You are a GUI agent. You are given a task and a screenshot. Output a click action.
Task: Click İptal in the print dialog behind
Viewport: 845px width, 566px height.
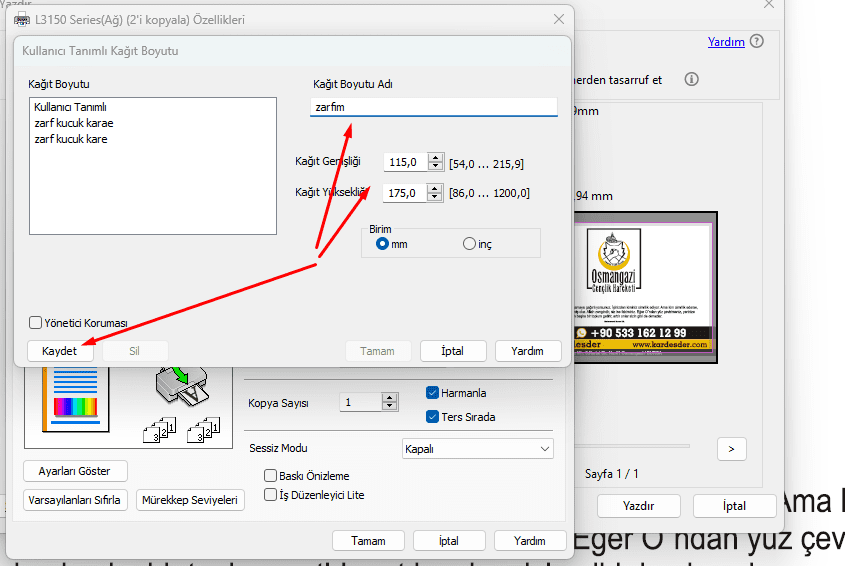click(734, 506)
